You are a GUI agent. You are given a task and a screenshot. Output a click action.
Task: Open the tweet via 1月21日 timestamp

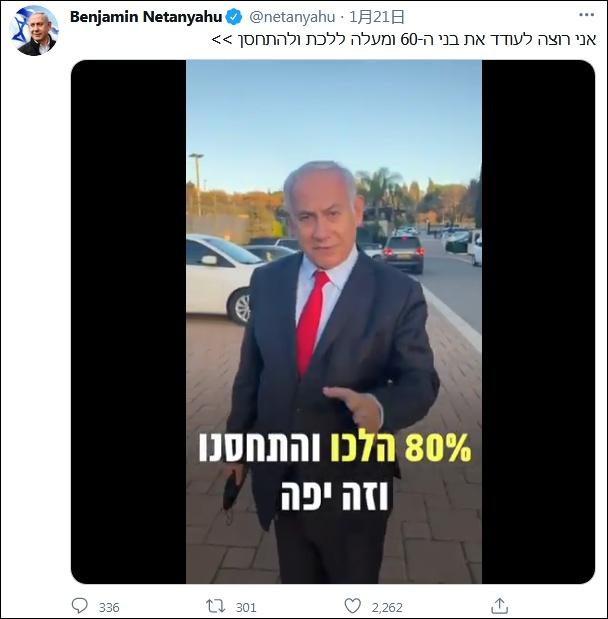pos(377,17)
